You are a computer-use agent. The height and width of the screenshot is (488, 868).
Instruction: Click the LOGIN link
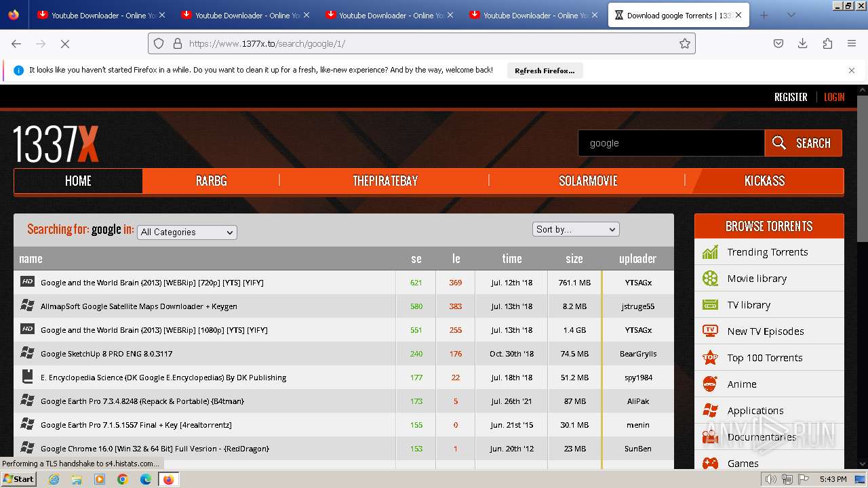(834, 97)
